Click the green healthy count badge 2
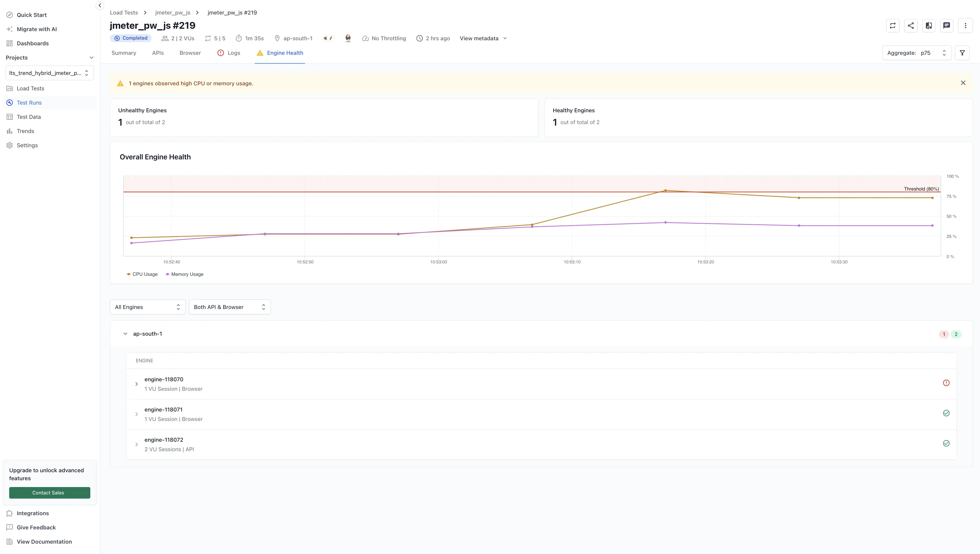980x554 pixels. (956, 334)
